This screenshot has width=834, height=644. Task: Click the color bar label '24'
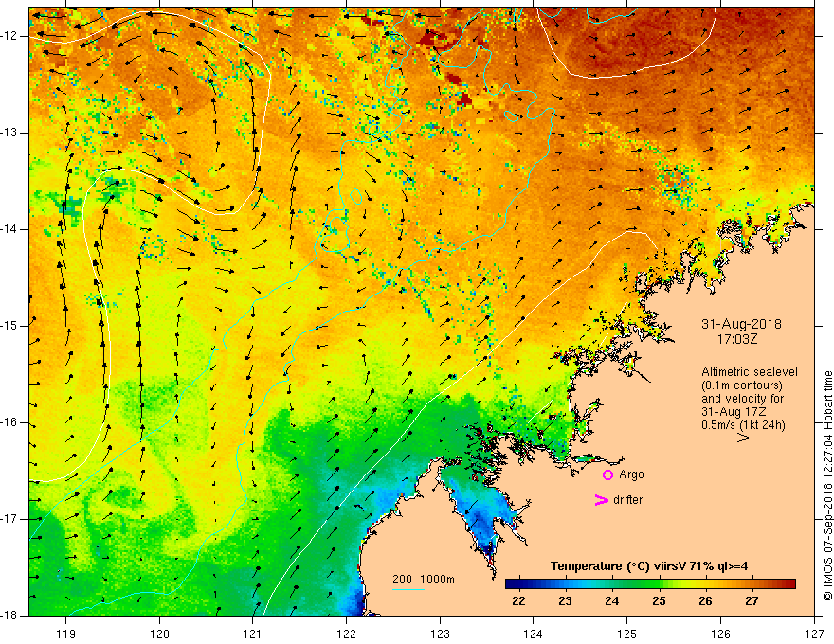[611, 601]
